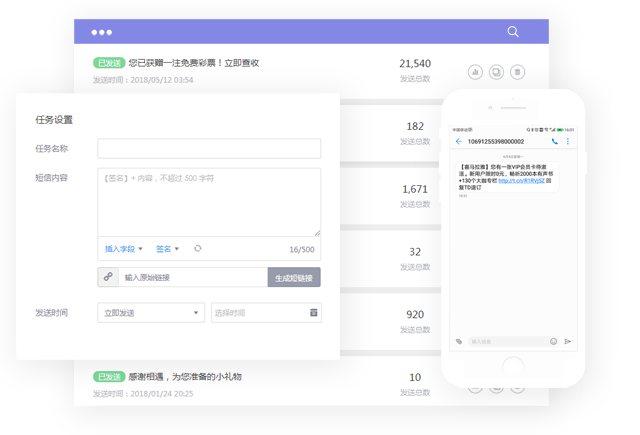The height and width of the screenshot is (435, 640).
Task: Click the 16/500 character counter
Action: click(302, 249)
